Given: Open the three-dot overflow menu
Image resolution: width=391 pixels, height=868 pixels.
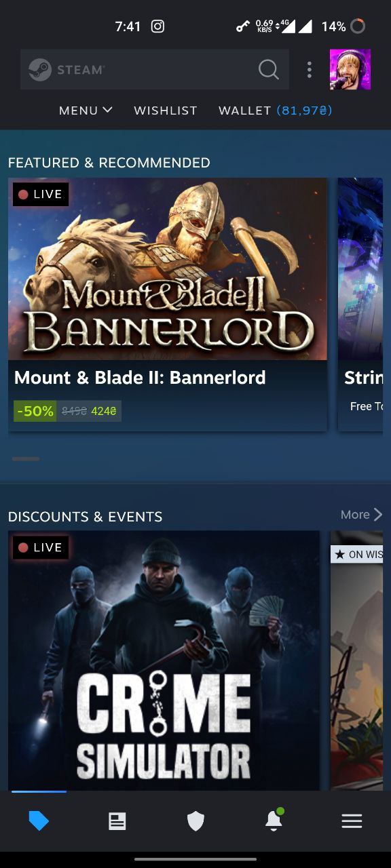Looking at the screenshot, I should click(x=309, y=69).
